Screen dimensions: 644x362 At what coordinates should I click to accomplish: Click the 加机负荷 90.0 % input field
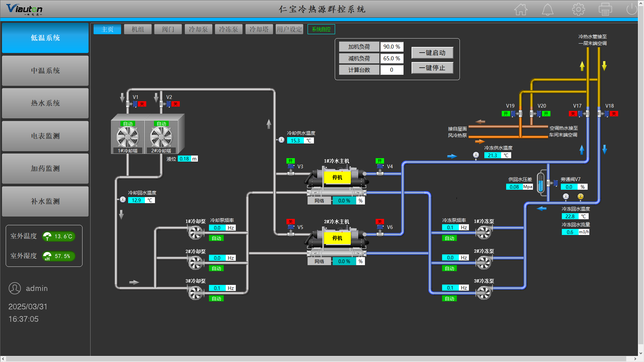click(391, 47)
